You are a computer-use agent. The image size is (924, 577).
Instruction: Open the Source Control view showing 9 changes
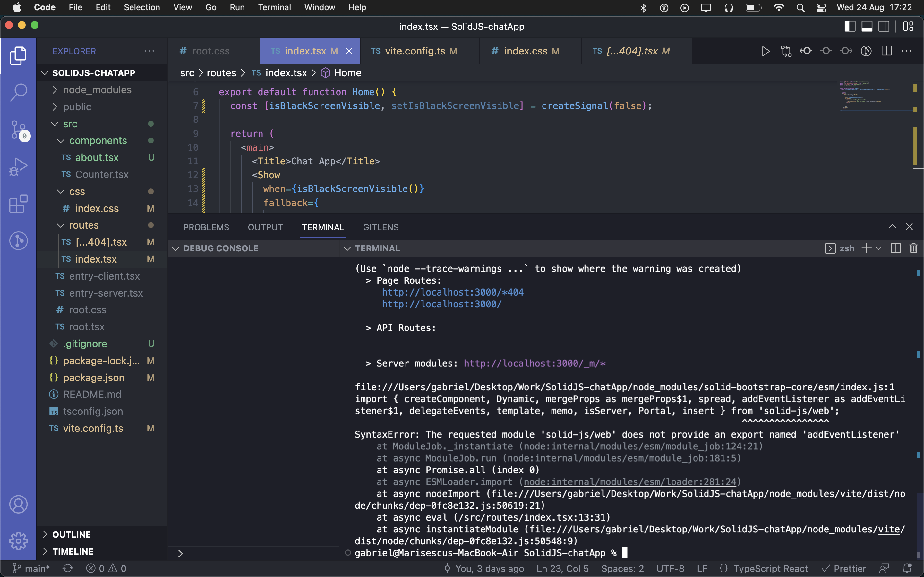[18, 130]
